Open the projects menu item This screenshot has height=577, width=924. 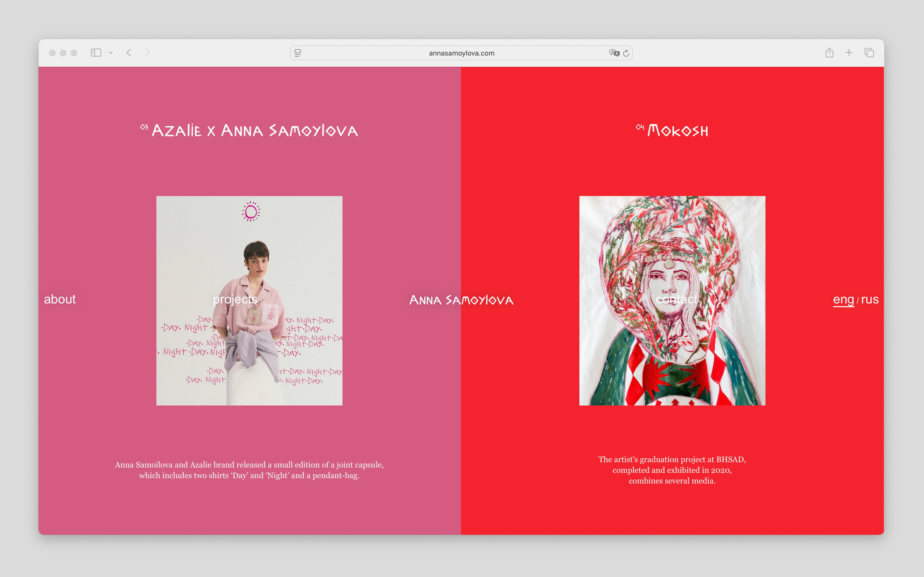(x=235, y=299)
